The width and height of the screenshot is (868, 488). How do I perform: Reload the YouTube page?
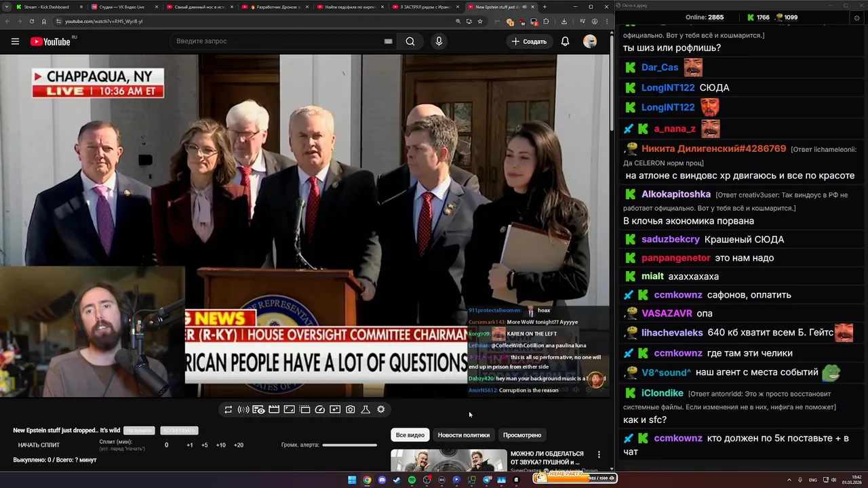32,21
